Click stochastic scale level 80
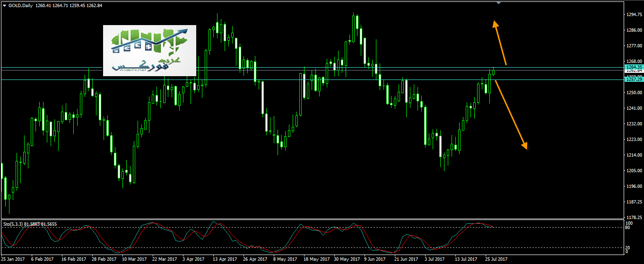 coord(628,228)
